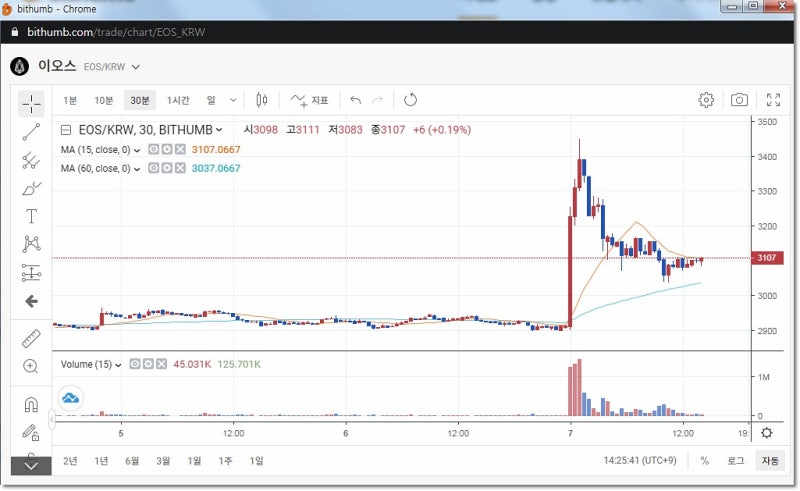The height and width of the screenshot is (491, 800).
Task: Expand Volume (15) options arrow
Action: point(118,365)
